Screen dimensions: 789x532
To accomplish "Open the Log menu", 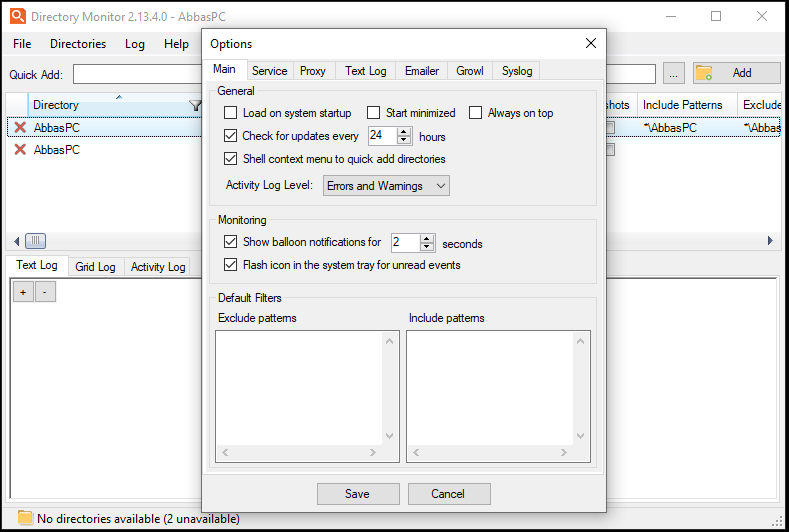I will tap(135, 44).
